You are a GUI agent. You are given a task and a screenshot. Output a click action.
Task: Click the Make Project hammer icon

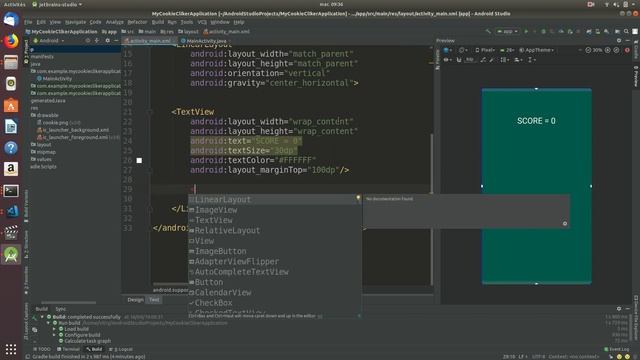(488, 31)
